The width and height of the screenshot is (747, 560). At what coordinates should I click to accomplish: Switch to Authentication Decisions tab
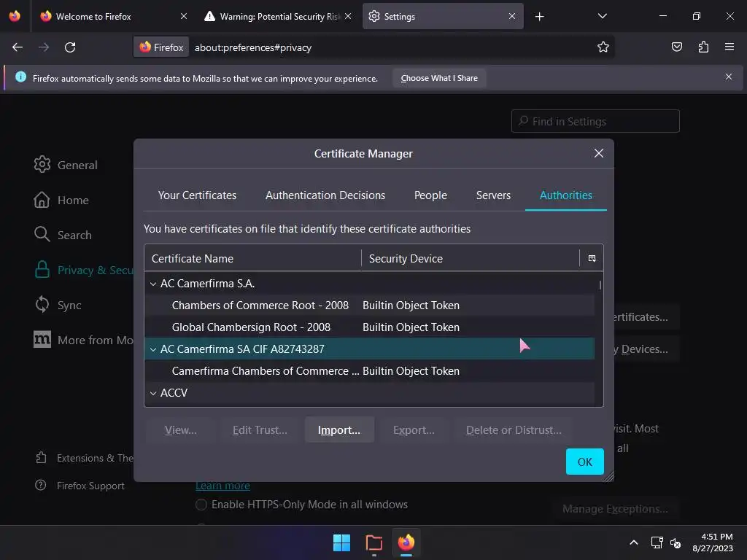tap(325, 195)
